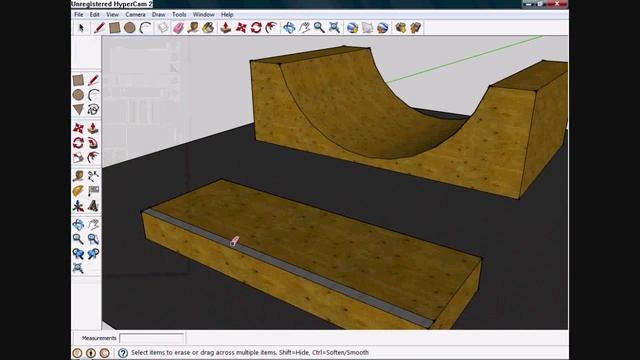Click the Rotate tool in the left palette
This screenshot has height=360, width=640.
pyautogui.click(x=78, y=143)
